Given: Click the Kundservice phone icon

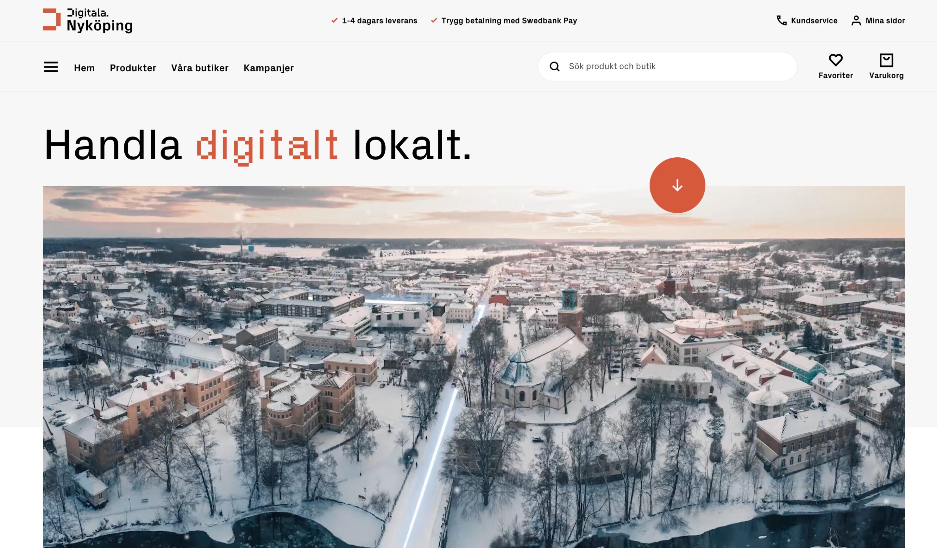Looking at the screenshot, I should [781, 20].
